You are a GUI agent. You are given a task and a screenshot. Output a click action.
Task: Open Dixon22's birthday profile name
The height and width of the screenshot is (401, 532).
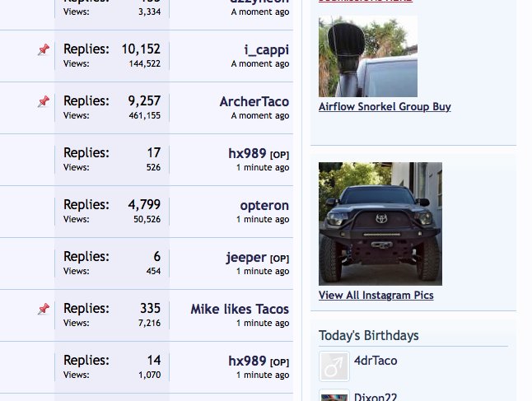point(376,397)
